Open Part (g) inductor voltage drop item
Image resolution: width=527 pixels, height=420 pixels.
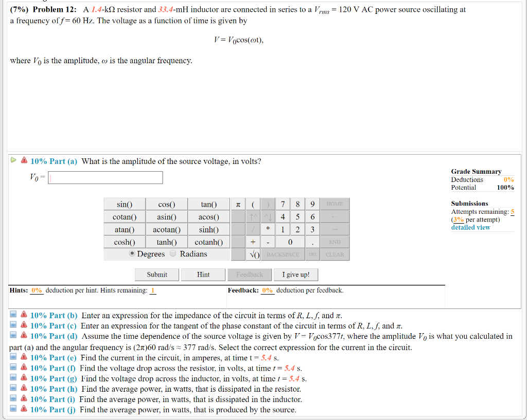[13, 378]
